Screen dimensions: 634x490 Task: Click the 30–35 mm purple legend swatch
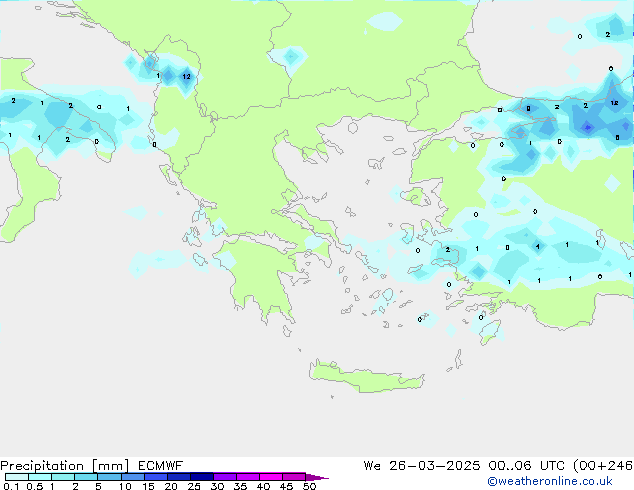(225, 477)
